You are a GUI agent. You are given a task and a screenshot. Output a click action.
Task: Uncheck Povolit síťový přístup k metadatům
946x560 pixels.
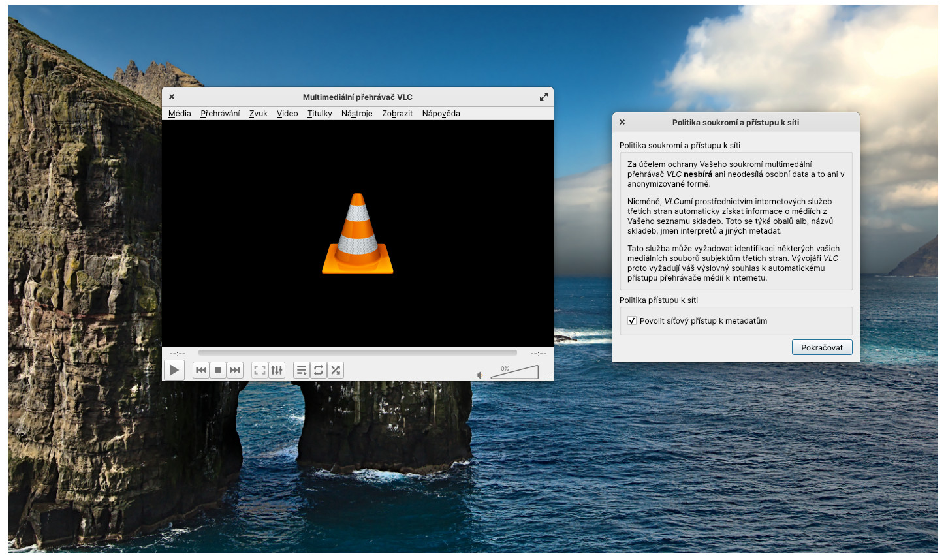632,321
